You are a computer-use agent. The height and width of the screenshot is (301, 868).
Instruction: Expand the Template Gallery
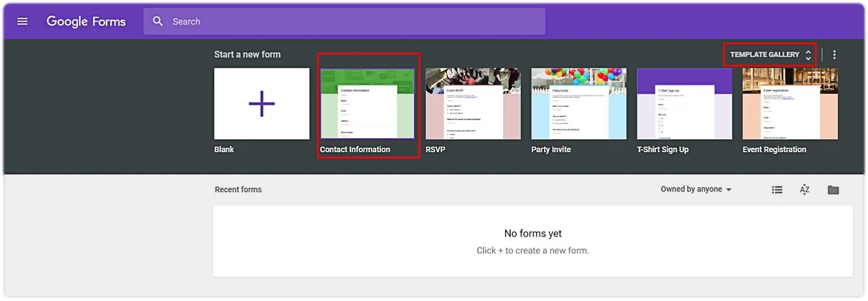coord(770,54)
